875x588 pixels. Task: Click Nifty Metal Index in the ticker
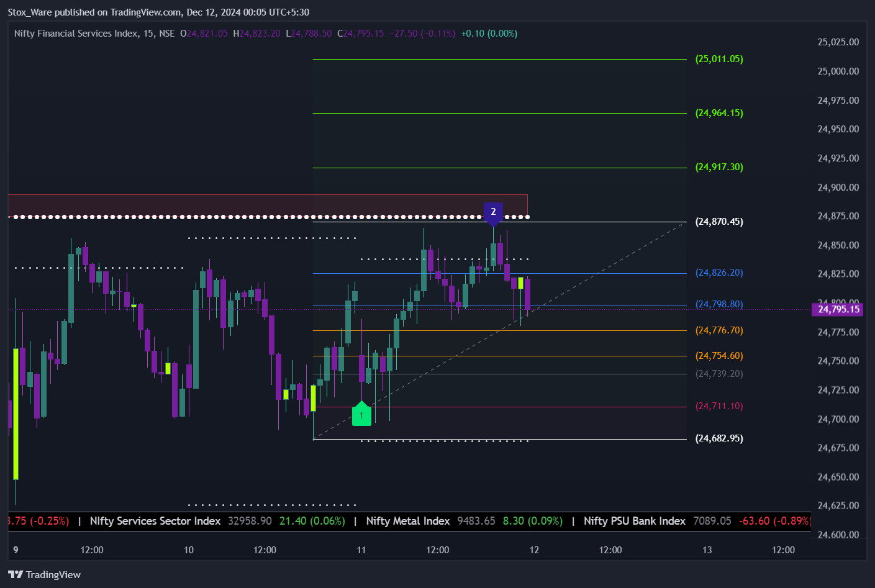pos(408,521)
